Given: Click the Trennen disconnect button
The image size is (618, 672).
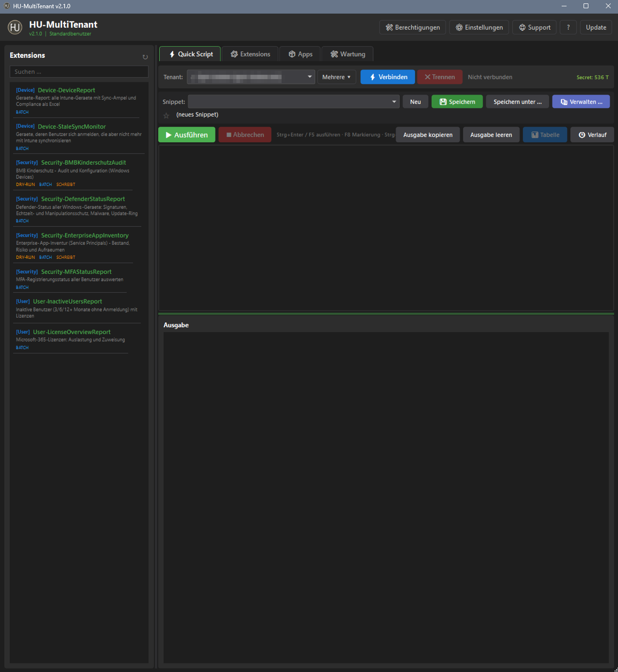Looking at the screenshot, I should (x=440, y=77).
